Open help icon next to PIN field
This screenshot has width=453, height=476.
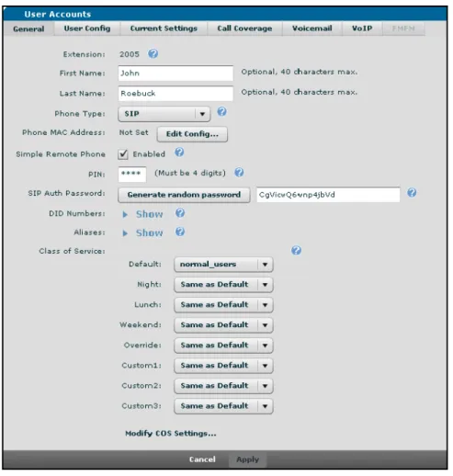pos(239,173)
